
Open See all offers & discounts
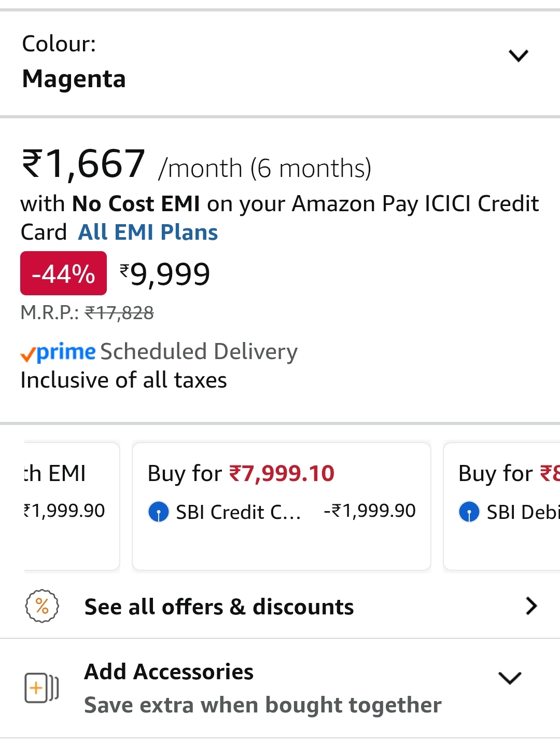pos(219,607)
